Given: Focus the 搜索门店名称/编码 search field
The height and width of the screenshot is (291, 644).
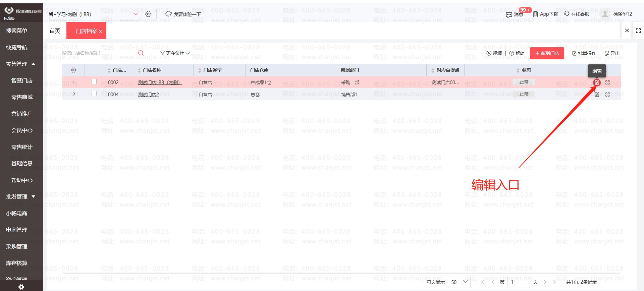Looking at the screenshot, I should click(99, 53).
